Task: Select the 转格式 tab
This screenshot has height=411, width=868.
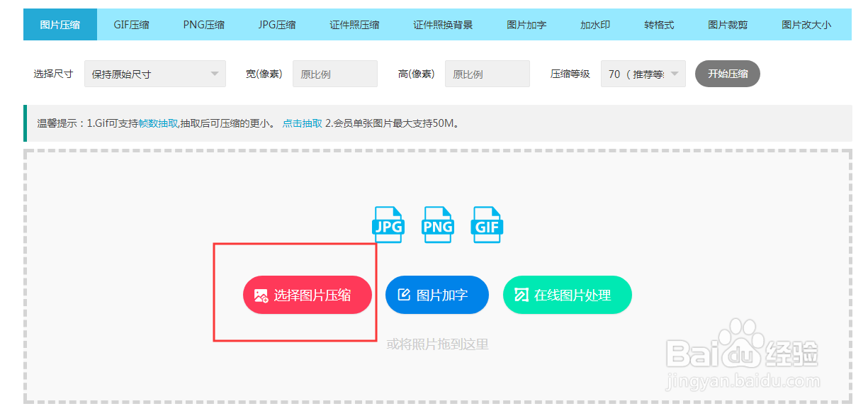Action: (x=659, y=25)
